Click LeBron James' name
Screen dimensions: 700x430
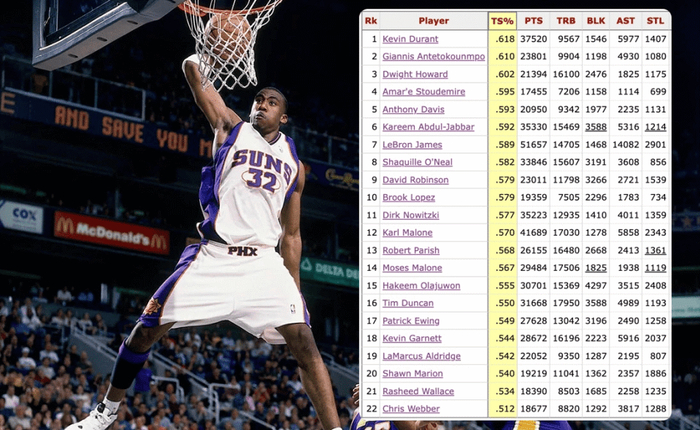[x=413, y=145]
